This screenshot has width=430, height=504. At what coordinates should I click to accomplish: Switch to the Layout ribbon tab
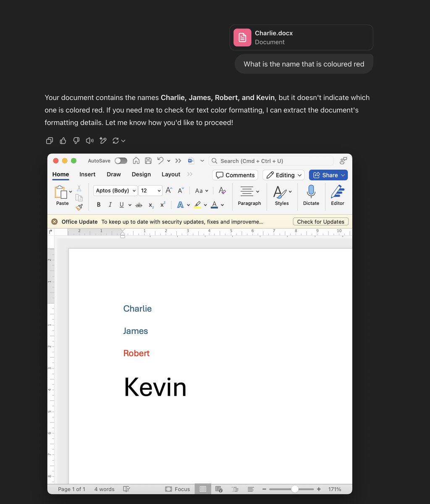(x=171, y=174)
